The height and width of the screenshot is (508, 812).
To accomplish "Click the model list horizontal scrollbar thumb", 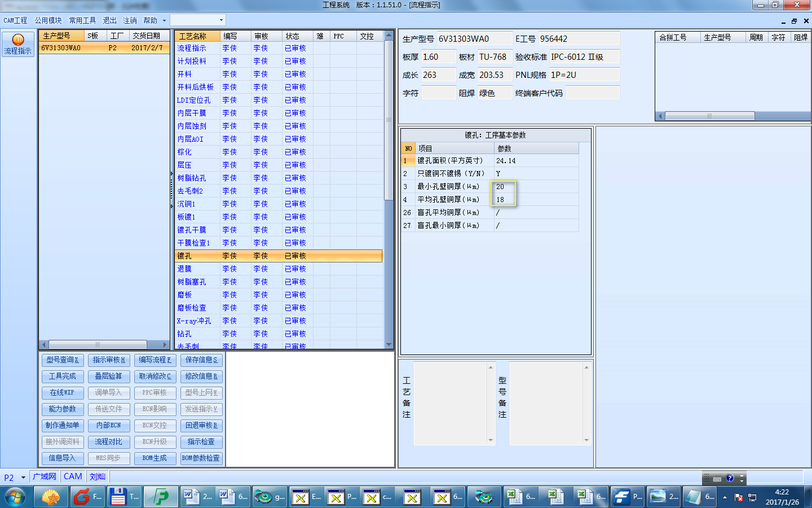I will tap(98, 344).
